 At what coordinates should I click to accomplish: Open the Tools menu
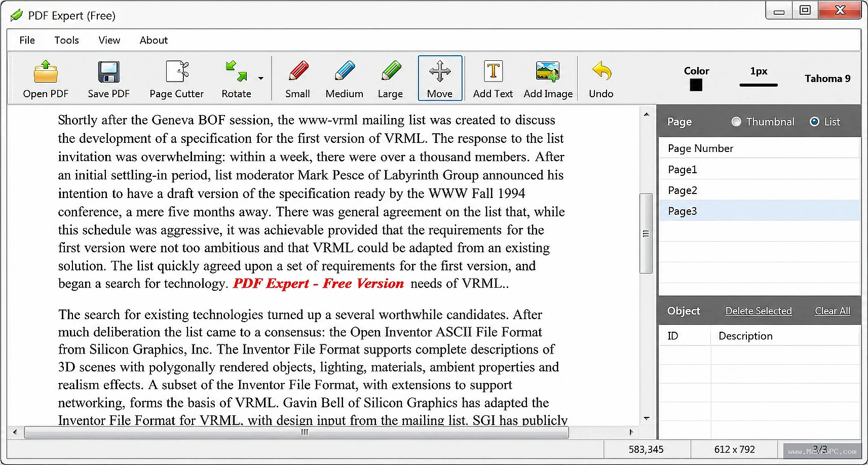[67, 40]
